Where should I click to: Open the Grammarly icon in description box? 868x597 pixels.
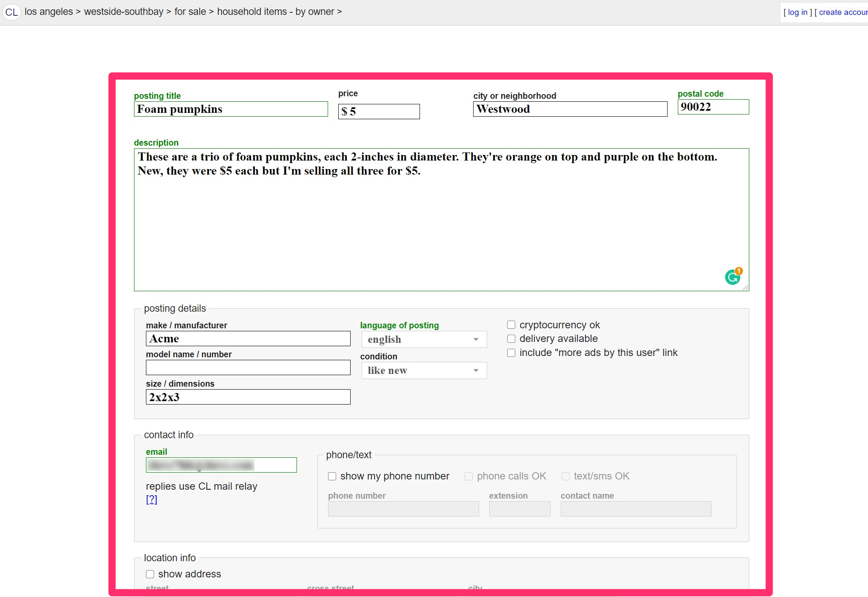(x=732, y=277)
